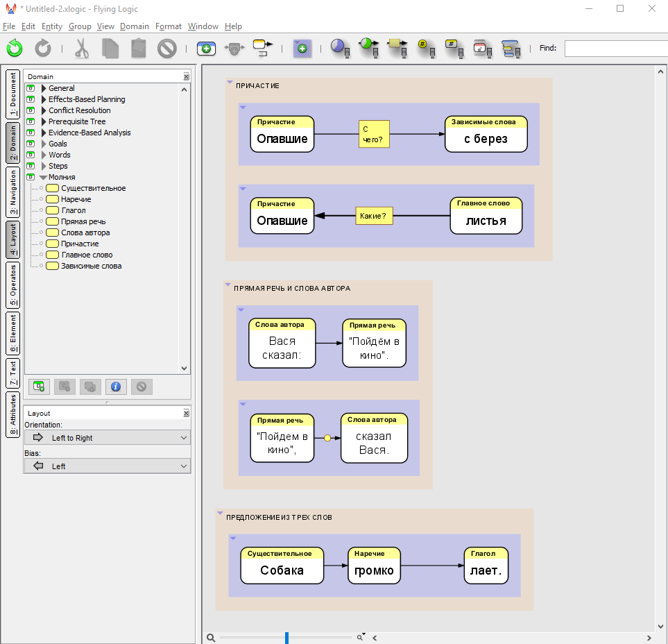This screenshot has width=668, height=644.
Task: Expand the Effects-Based Planning domain
Action: 44,99
